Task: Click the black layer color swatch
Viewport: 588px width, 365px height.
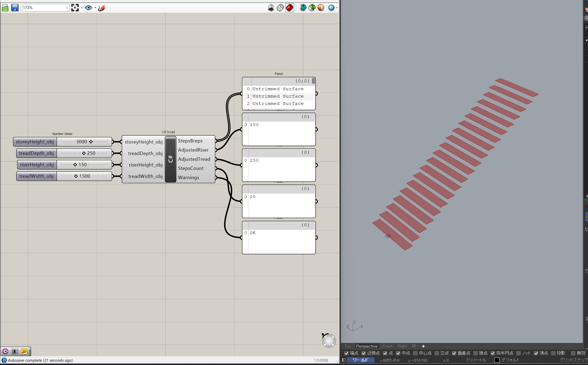Action: click(497, 360)
